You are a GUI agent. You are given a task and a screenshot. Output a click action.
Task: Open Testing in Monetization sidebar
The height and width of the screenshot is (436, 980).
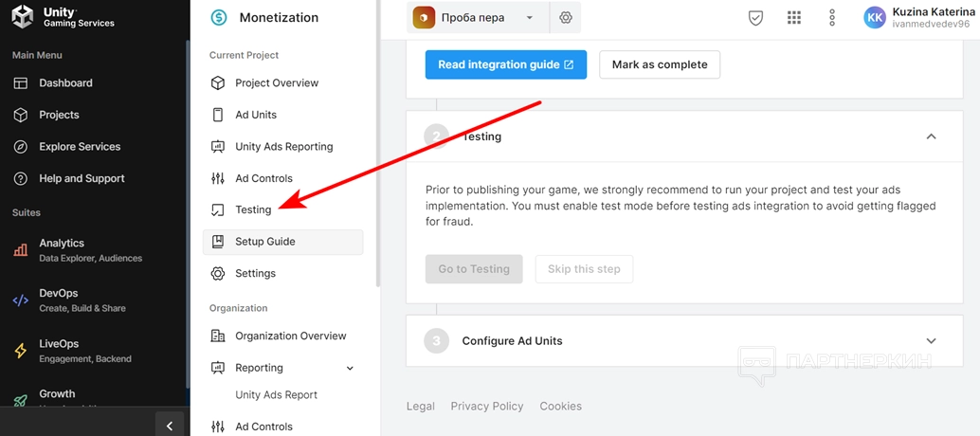point(253,209)
